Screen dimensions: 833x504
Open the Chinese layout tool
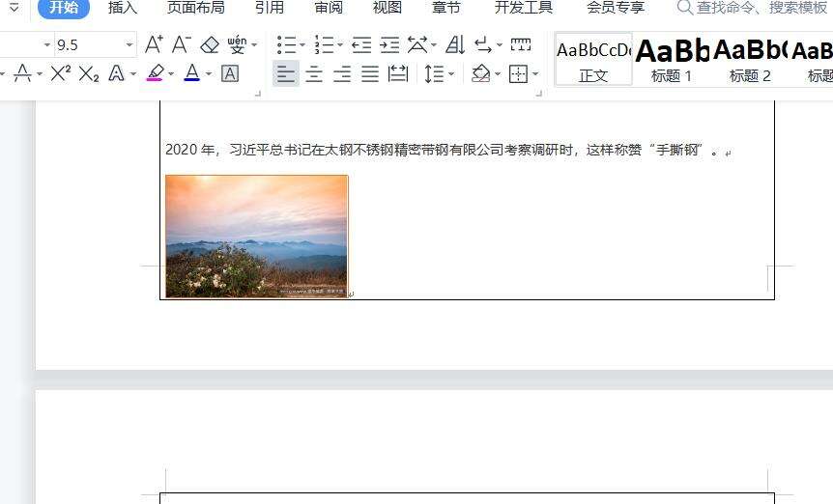pyautogui.click(x=417, y=45)
